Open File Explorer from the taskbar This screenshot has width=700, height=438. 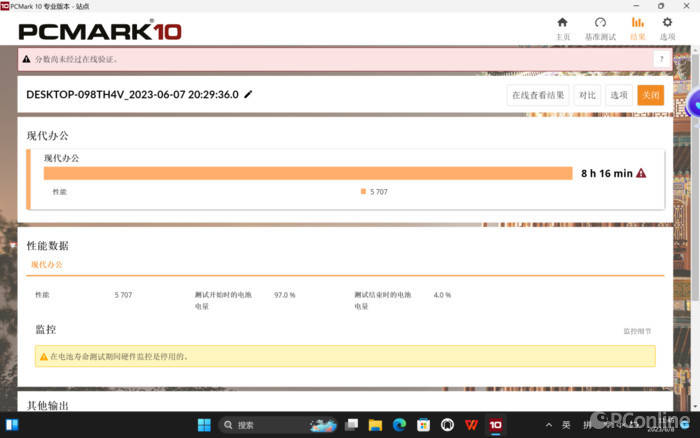375,425
